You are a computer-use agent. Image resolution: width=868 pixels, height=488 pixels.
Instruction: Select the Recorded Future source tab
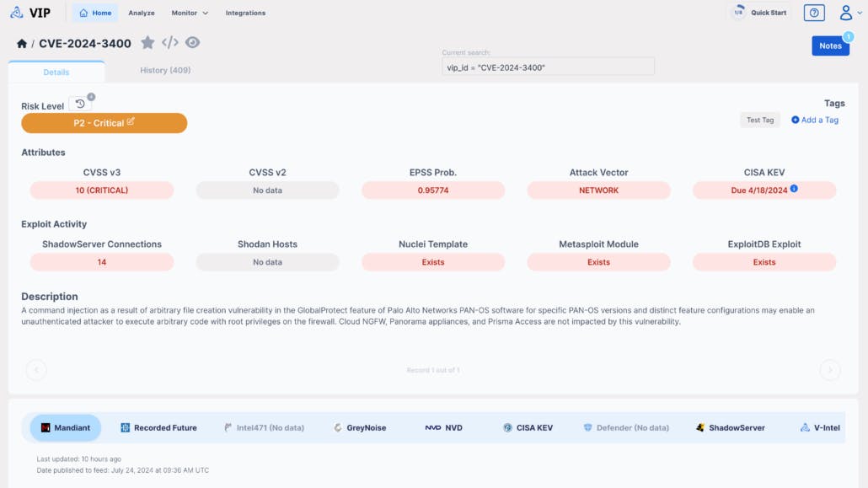[158, 427]
